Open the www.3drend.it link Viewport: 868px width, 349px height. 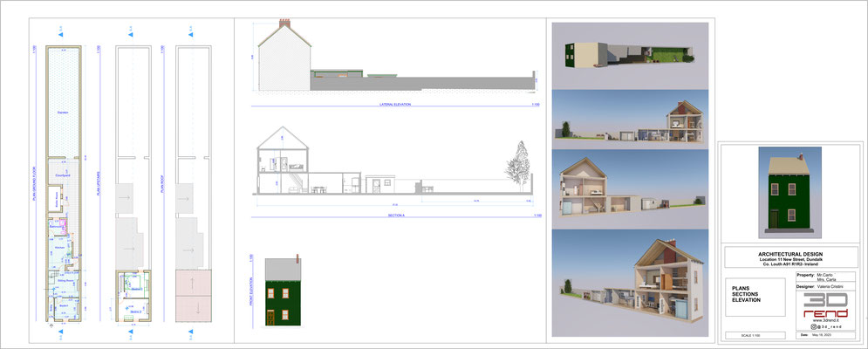pyautogui.click(x=825, y=321)
